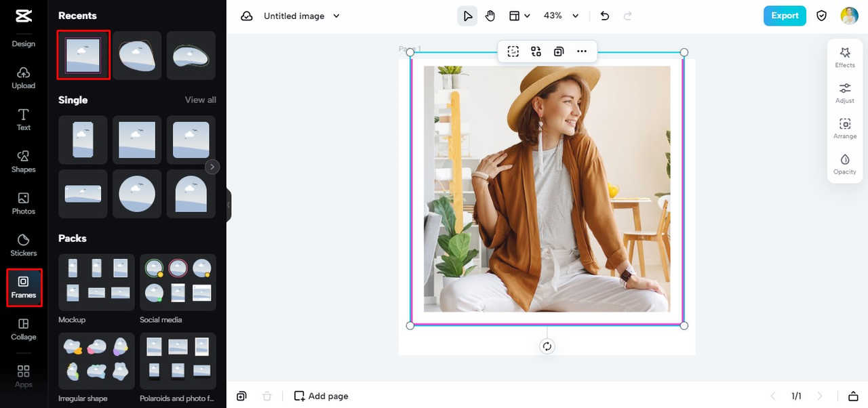Go to the previous page arrow
The width and height of the screenshot is (868, 408).
point(773,396)
